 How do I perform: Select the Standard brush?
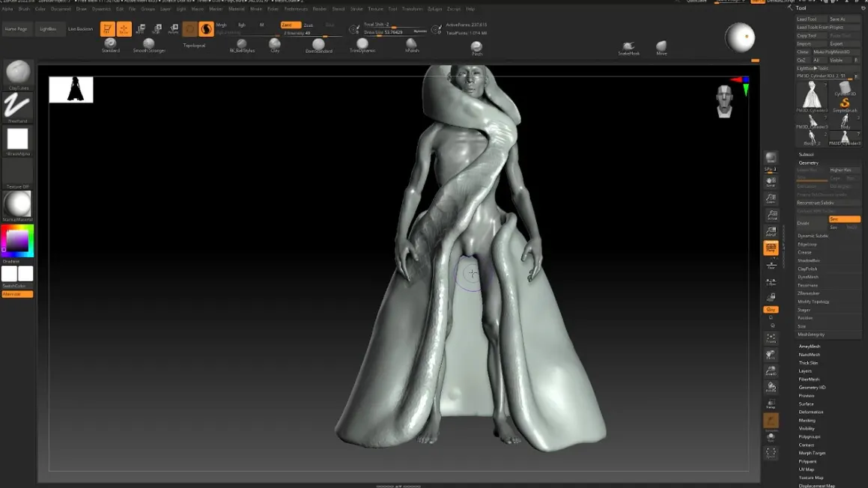(110, 43)
